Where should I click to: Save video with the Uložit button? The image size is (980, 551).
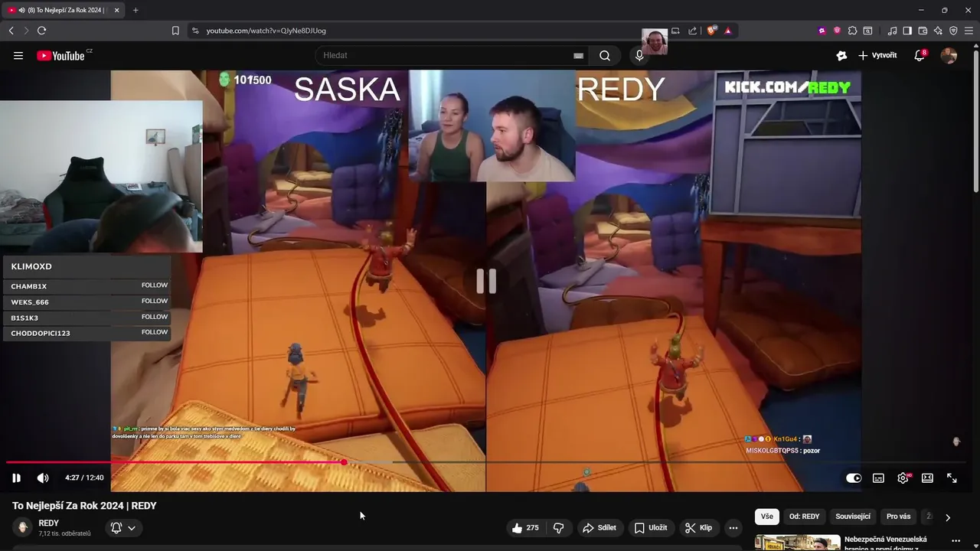tap(650, 527)
